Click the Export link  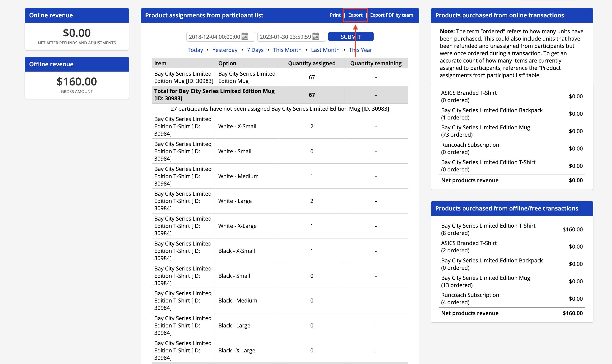coord(355,15)
